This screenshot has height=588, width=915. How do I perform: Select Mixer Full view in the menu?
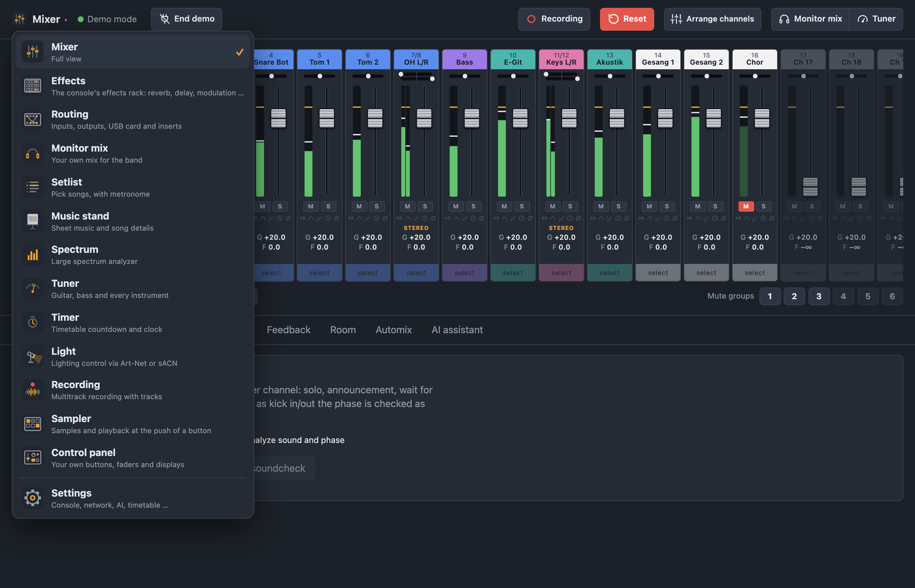[133, 52]
